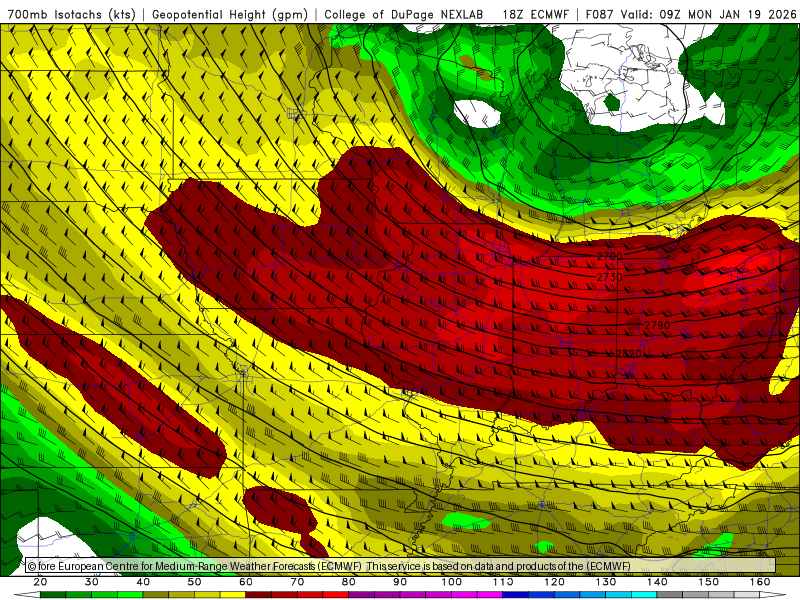Click the 160 label on the color scale
This screenshot has width=800, height=600.
click(x=760, y=582)
